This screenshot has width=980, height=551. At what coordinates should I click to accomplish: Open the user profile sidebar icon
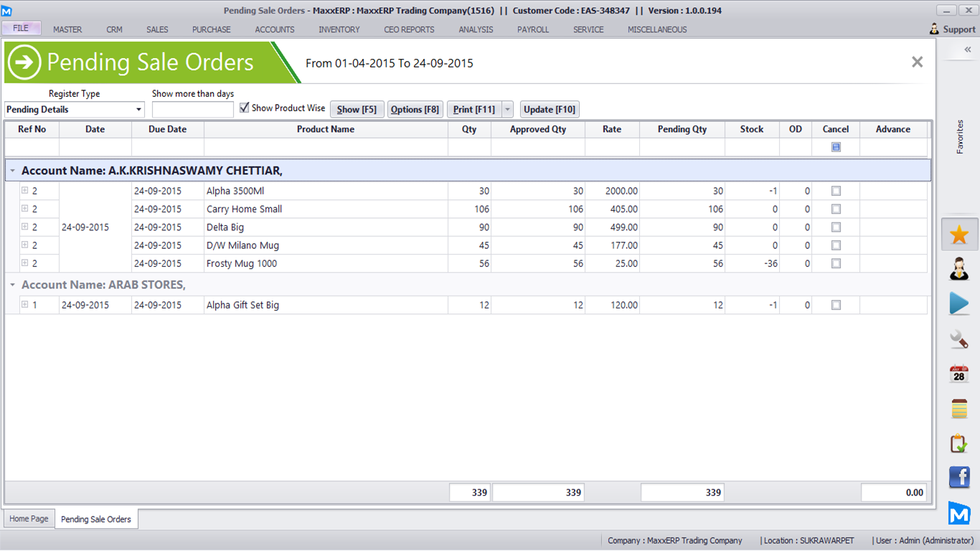click(959, 269)
